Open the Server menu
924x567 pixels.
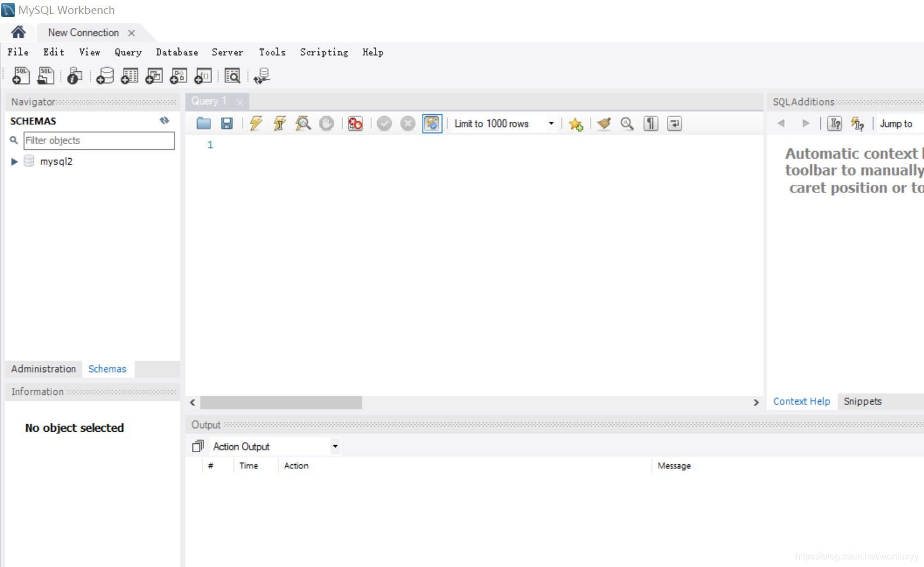pyautogui.click(x=227, y=52)
